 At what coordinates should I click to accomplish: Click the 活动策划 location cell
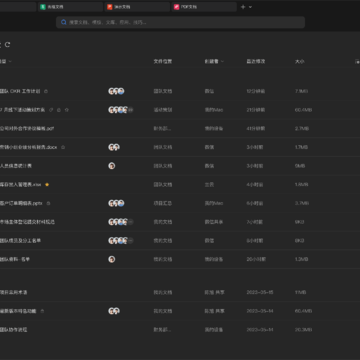[x=163, y=110]
